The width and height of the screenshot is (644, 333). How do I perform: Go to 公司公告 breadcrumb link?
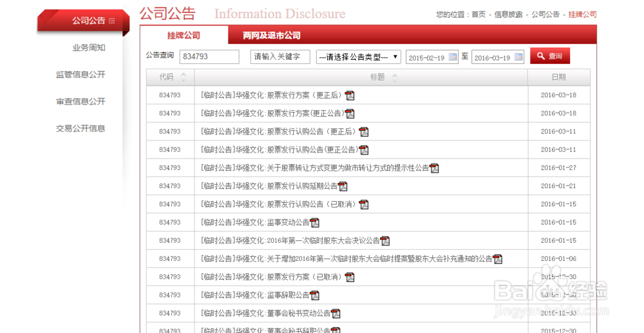[545, 14]
